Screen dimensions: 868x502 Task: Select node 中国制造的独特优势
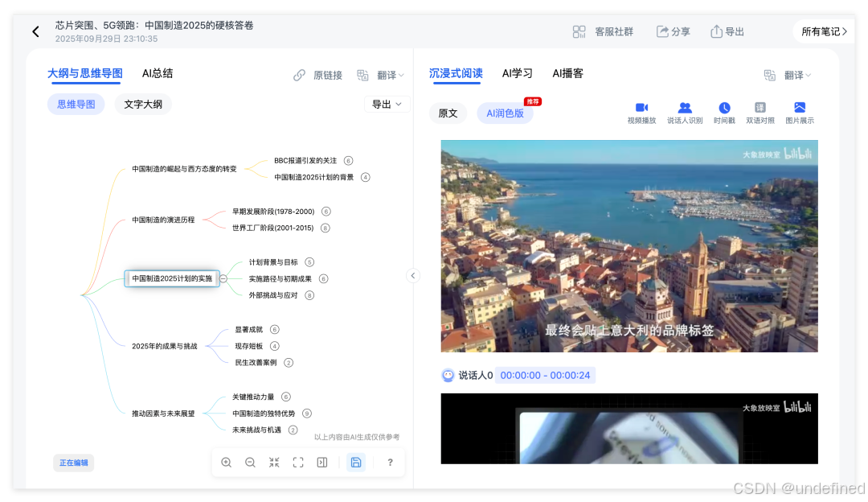pos(264,414)
